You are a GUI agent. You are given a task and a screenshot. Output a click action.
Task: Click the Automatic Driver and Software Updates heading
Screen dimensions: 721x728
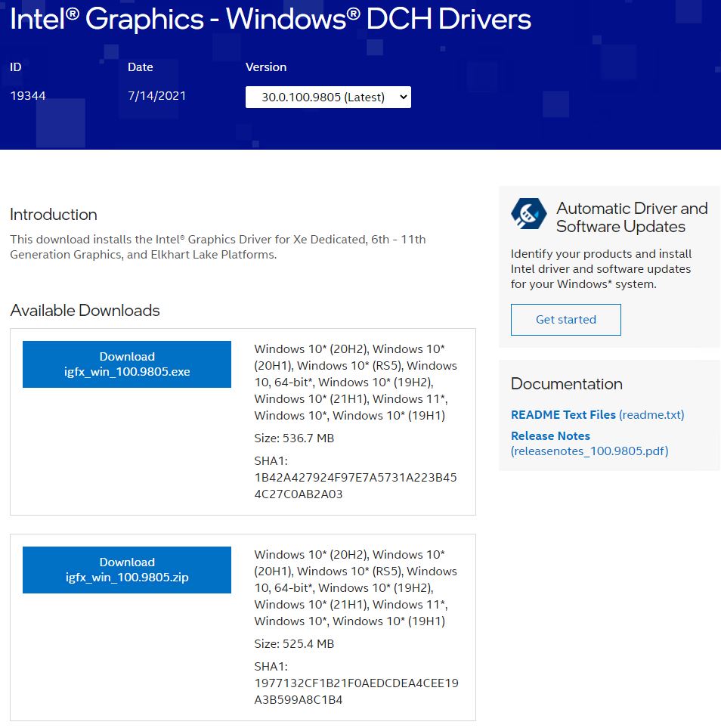tap(632, 217)
